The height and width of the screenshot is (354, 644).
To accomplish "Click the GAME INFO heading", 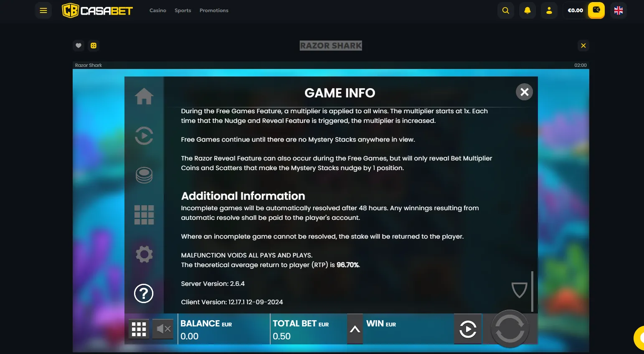I will (340, 93).
